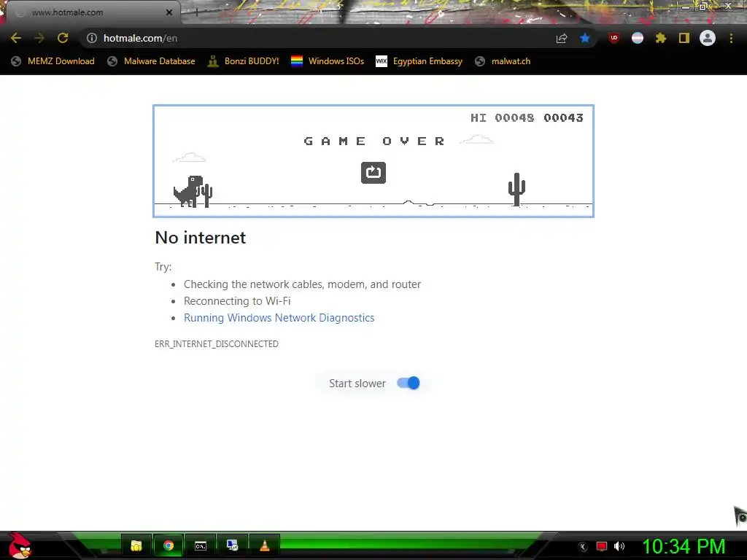Open the volume speaker tray icon
Viewport: 747px width, 560px height.
(619, 546)
